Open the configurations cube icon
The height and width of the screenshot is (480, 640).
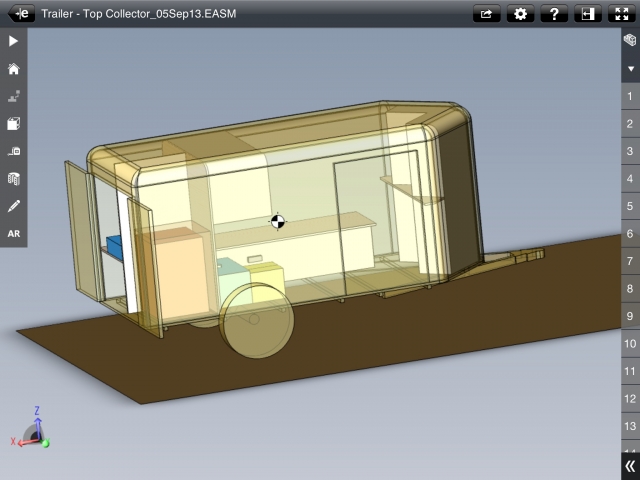click(x=630, y=40)
